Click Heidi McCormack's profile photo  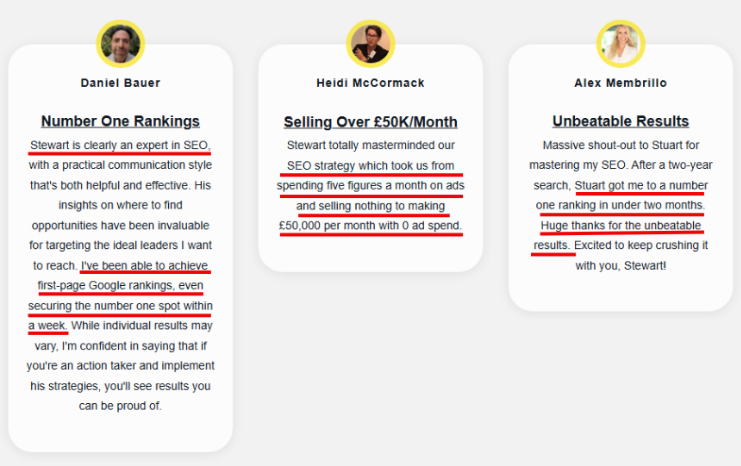370,44
